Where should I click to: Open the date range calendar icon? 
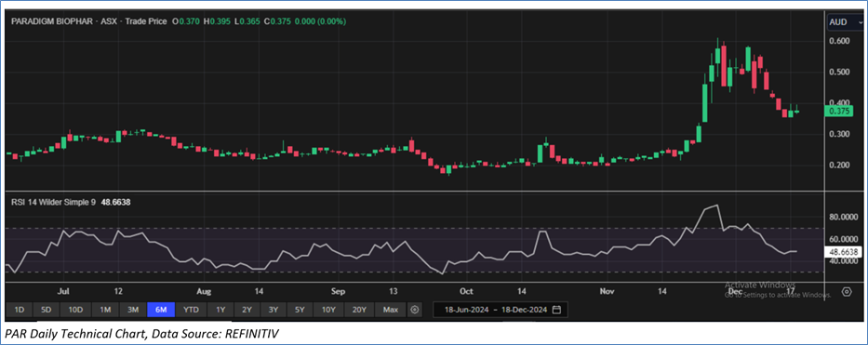tap(556, 310)
